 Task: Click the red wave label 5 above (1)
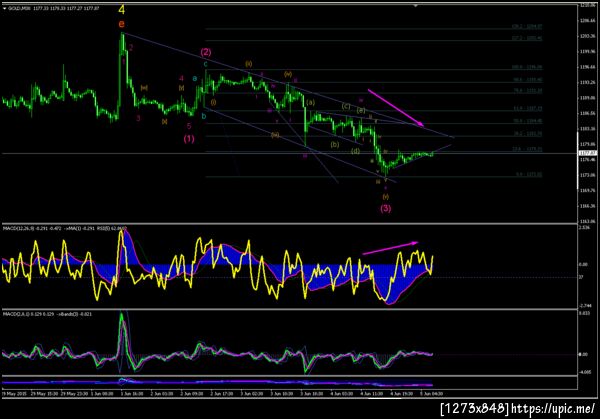pyautogui.click(x=189, y=126)
